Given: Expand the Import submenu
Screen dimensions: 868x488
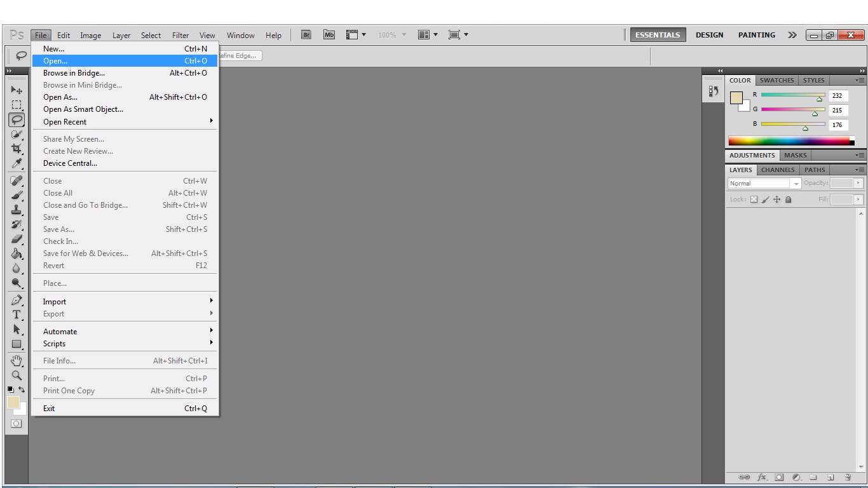Looking at the screenshot, I should (x=125, y=302).
